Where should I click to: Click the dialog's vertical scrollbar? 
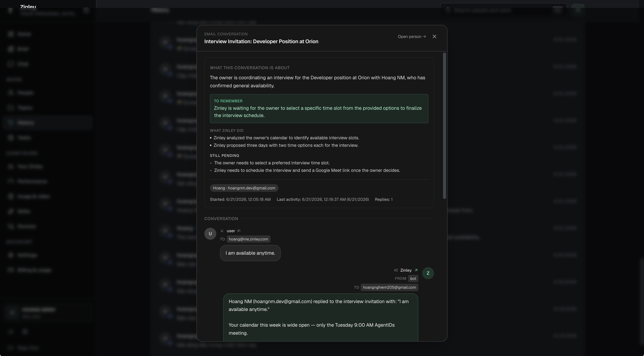point(444,126)
